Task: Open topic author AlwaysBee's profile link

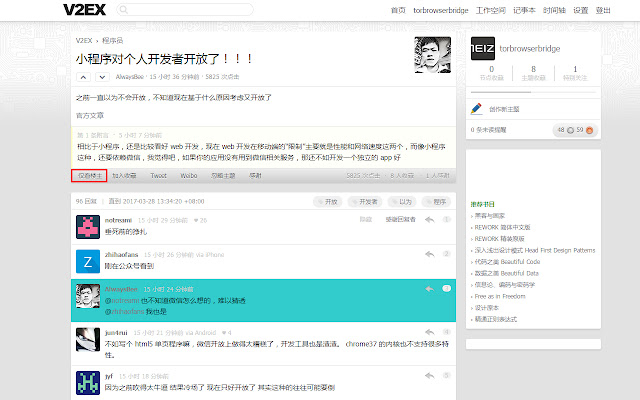Action: click(129, 77)
